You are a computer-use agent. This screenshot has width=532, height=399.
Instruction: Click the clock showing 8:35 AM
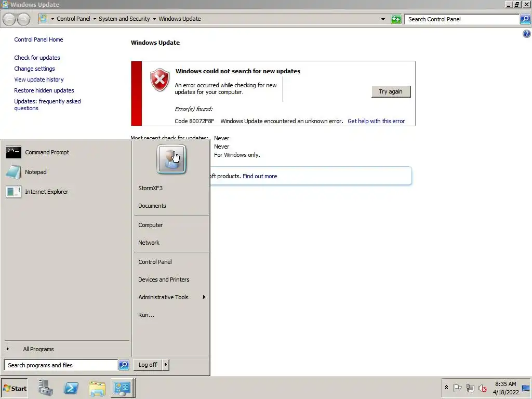tap(506, 384)
